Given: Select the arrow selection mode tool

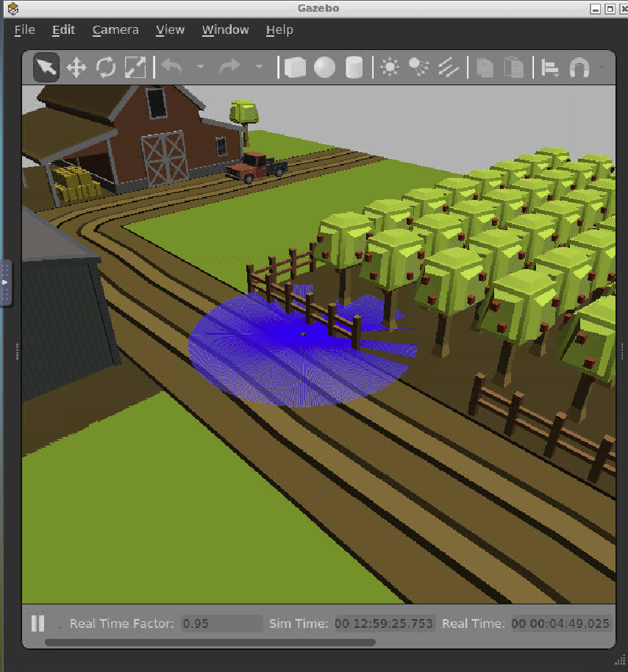Looking at the screenshot, I should [x=46, y=68].
